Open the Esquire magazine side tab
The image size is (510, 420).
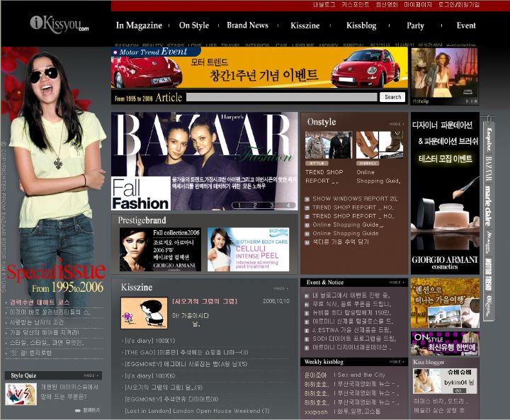(489, 140)
